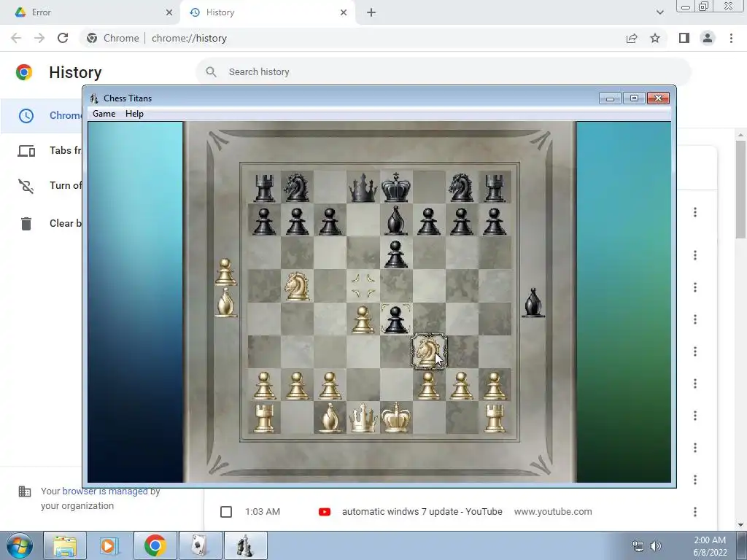
Task: Select the white bishop on c1
Action: pyautogui.click(x=330, y=418)
